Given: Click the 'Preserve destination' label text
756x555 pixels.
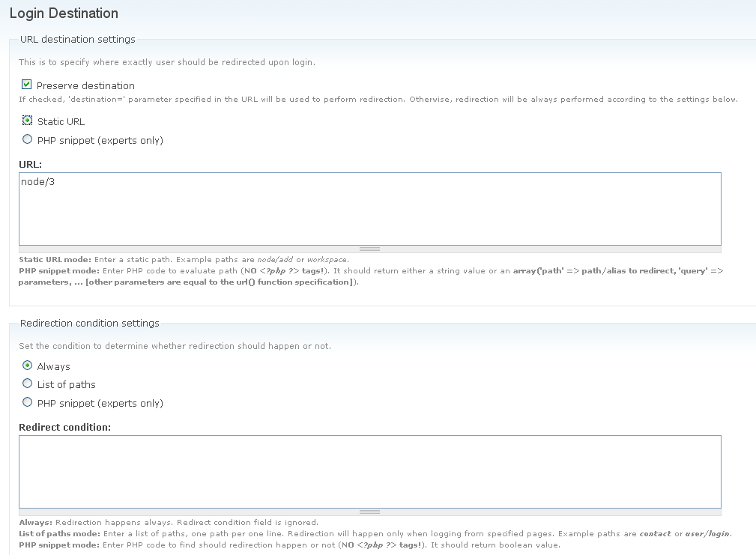Looking at the screenshot, I should tap(85, 85).
